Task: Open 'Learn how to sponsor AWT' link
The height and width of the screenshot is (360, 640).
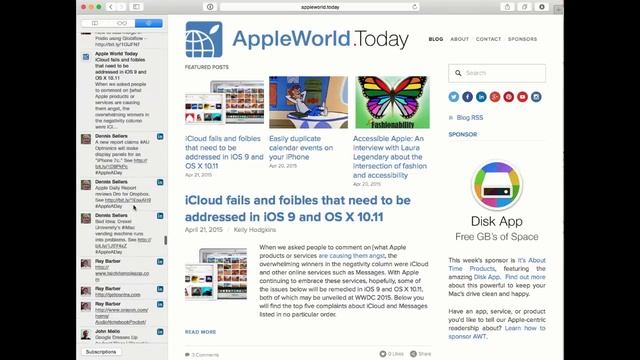Action: coord(497,332)
